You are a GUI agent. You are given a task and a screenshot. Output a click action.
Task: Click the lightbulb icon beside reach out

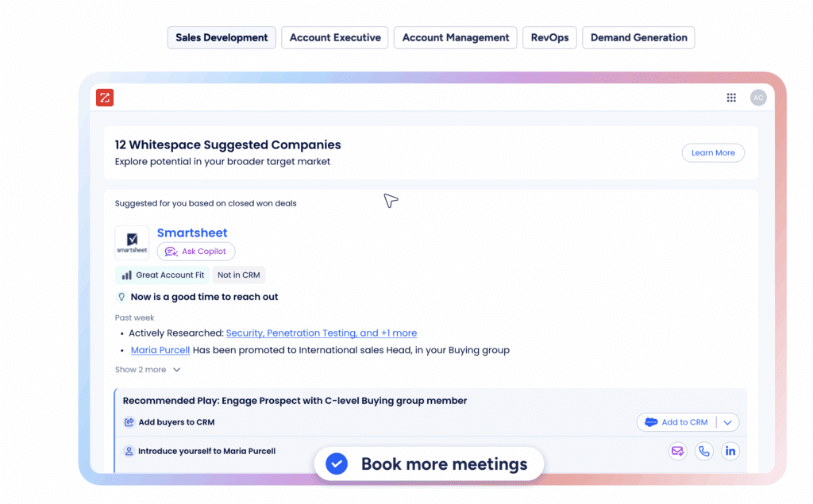121,297
